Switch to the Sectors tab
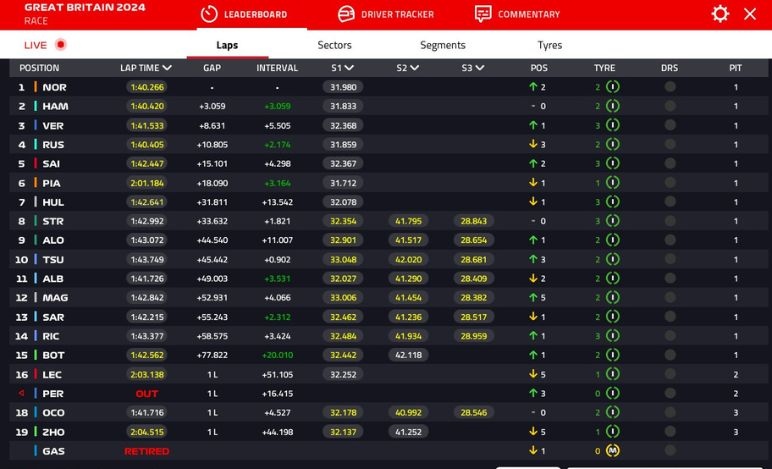The width and height of the screenshot is (772, 469). pyautogui.click(x=334, y=45)
